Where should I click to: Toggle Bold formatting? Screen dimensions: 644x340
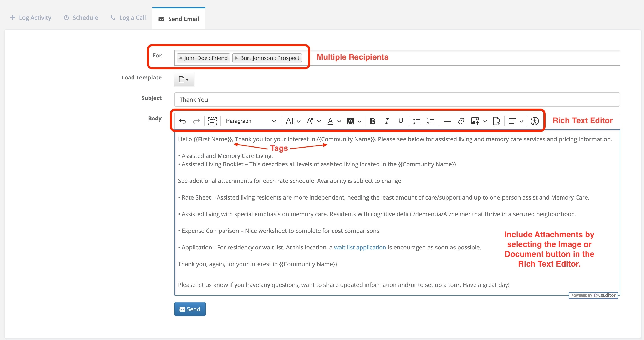click(x=373, y=121)
